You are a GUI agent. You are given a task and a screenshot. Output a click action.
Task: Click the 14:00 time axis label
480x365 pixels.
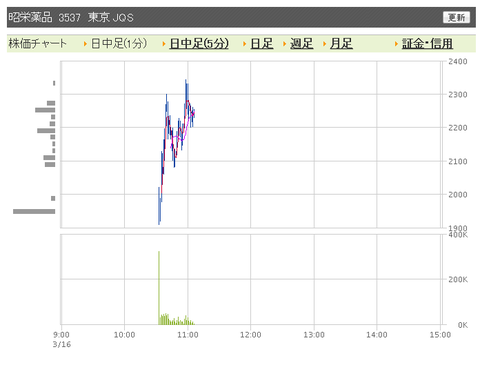(x=377, y=335)
